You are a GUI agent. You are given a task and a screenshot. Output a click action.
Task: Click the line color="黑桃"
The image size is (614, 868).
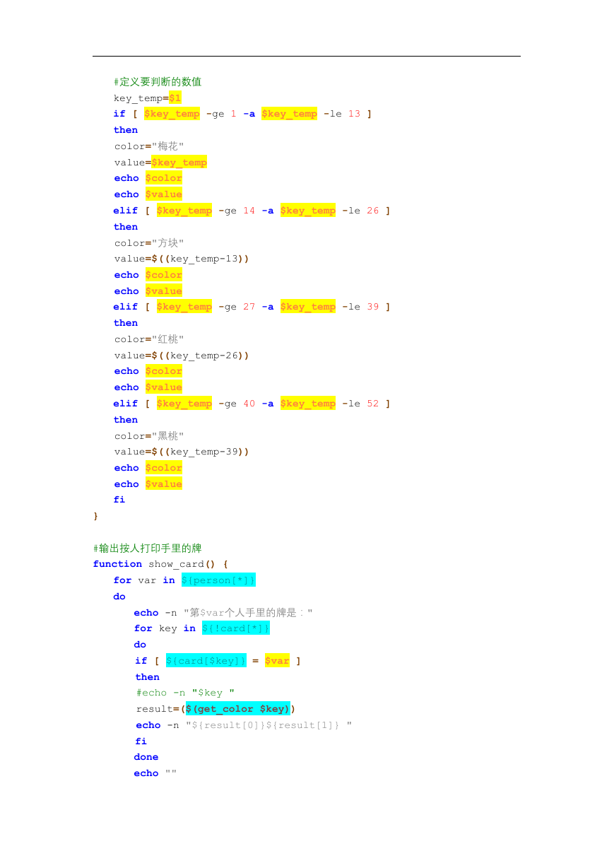tap(149, 436)
